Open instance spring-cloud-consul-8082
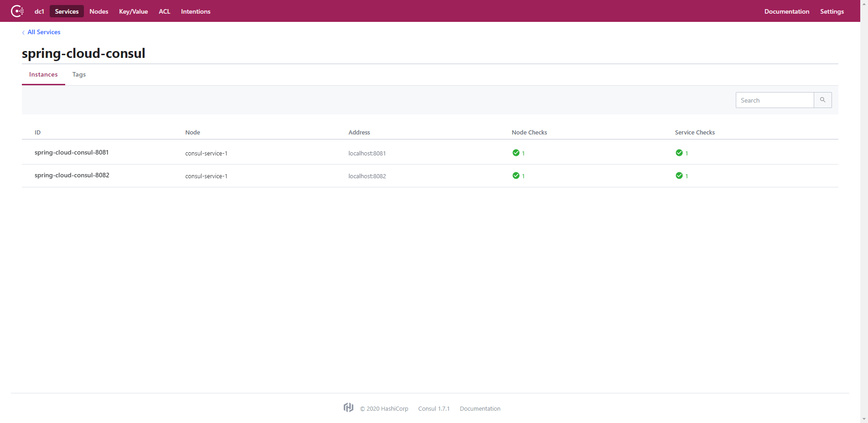Image resolution: width=868 pixels, height=423 pixels. point(72,175)
